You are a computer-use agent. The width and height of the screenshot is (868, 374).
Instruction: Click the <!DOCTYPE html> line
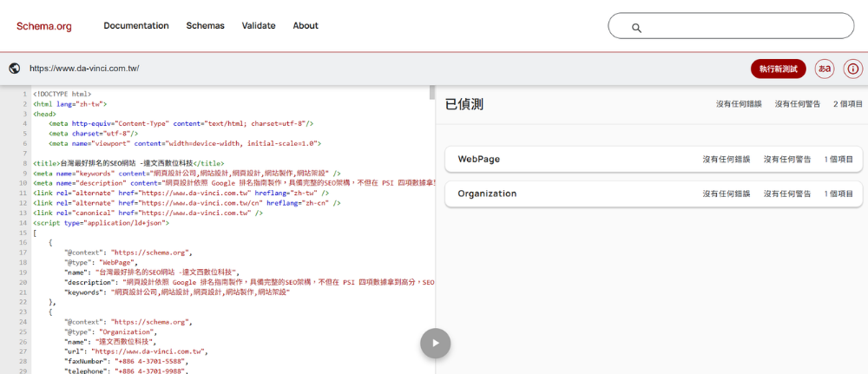[x=62, y=94]
